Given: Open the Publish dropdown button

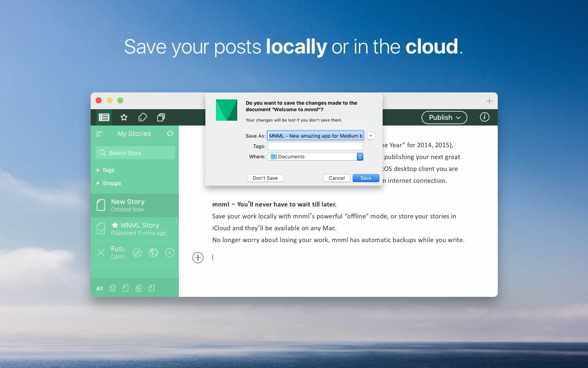Looking at the screenshot, I should pyautogui.click(x=444, y=117).
